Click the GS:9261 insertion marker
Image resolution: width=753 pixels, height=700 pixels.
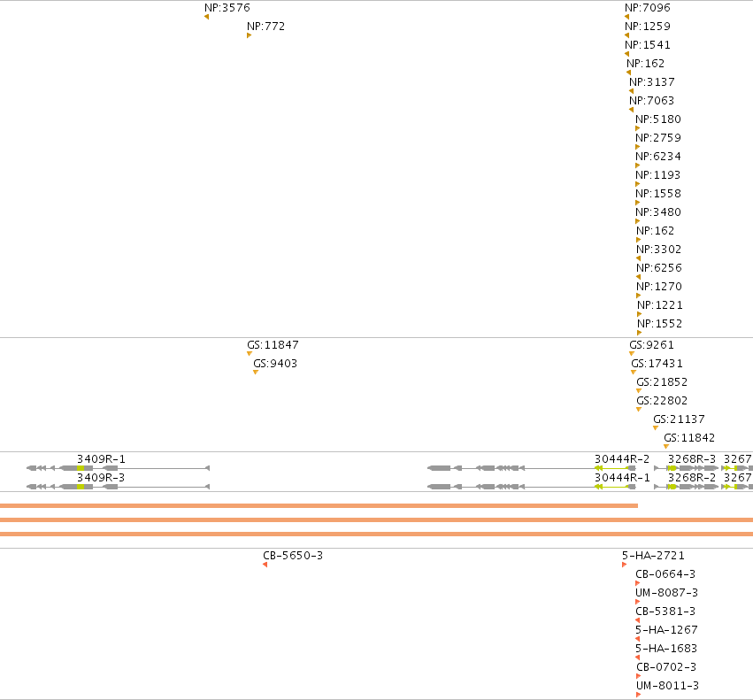632,354
